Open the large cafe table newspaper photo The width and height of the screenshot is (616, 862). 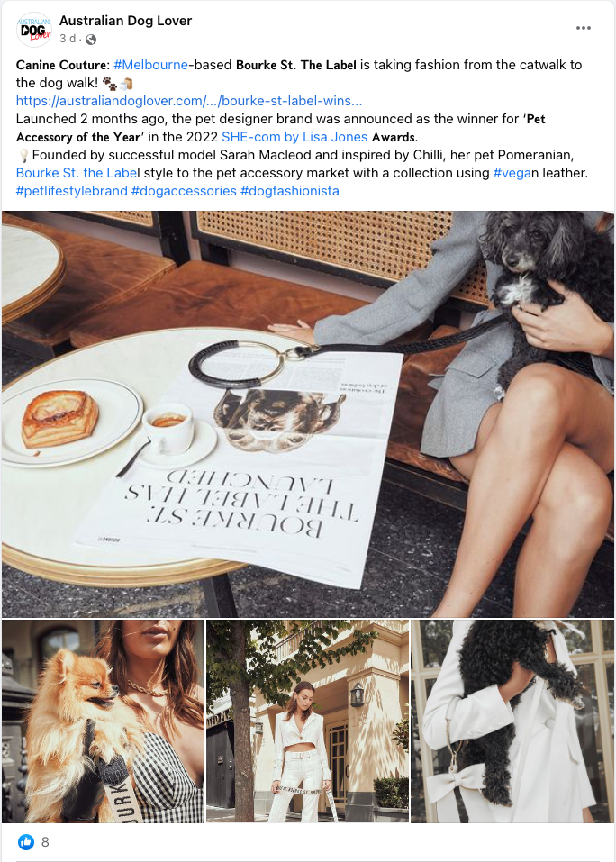coord(308,414)
